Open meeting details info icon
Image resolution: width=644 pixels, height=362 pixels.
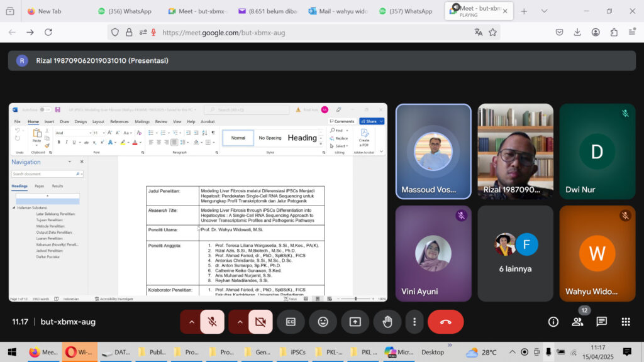pyautogui.click(x=553, y=322)
